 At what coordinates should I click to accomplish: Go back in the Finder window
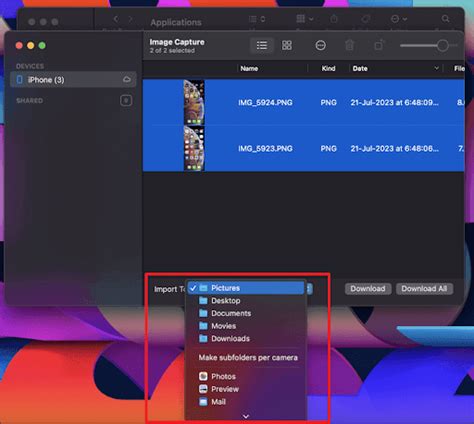[116, 19]
